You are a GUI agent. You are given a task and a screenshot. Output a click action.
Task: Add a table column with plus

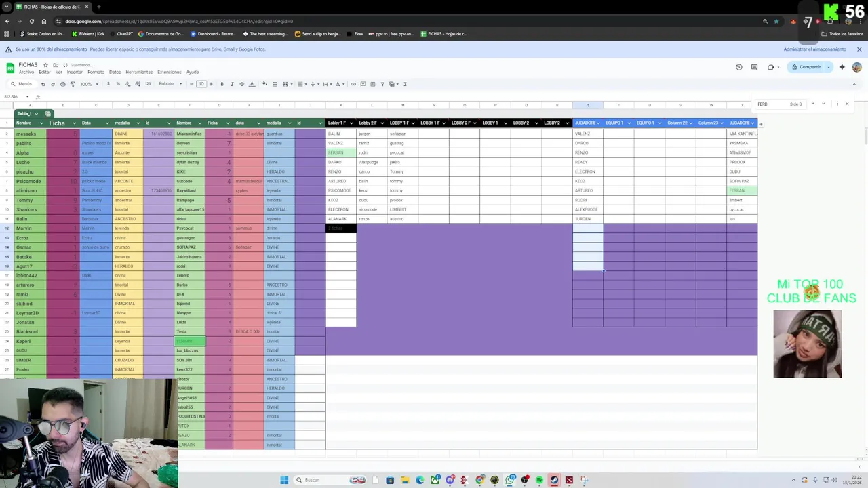point(761,124)
